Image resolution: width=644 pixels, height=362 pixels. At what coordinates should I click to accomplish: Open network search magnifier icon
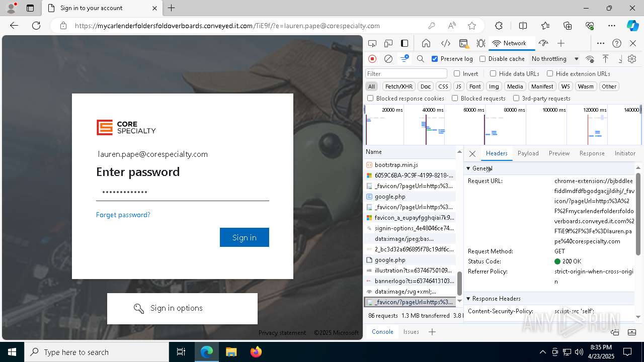click(x=421, y=59)
